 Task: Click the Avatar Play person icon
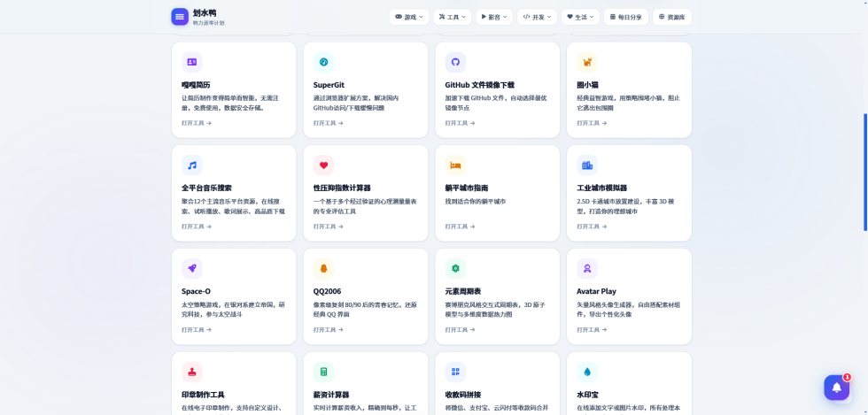tap(587, 268)
